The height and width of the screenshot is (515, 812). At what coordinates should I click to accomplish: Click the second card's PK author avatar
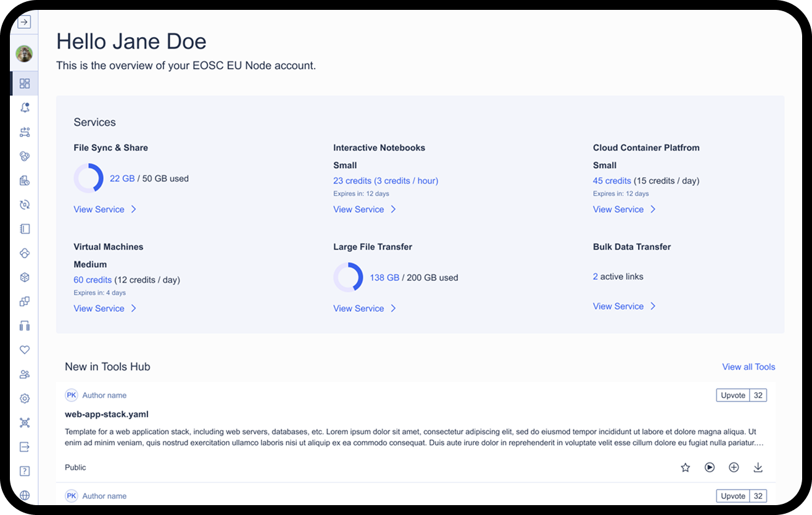[x=72, y=496]
